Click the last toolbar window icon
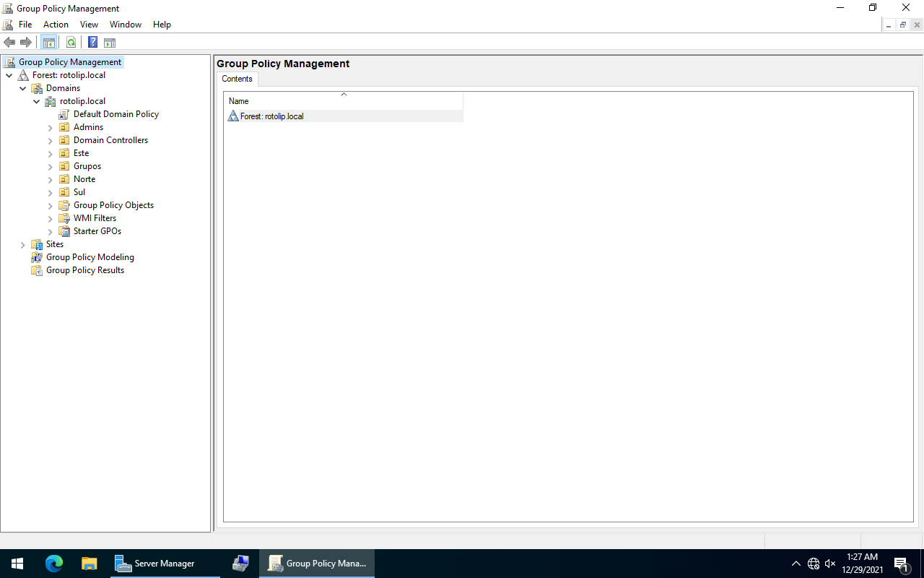Screen dimensions: 924x578 click(x=110, y=42)
